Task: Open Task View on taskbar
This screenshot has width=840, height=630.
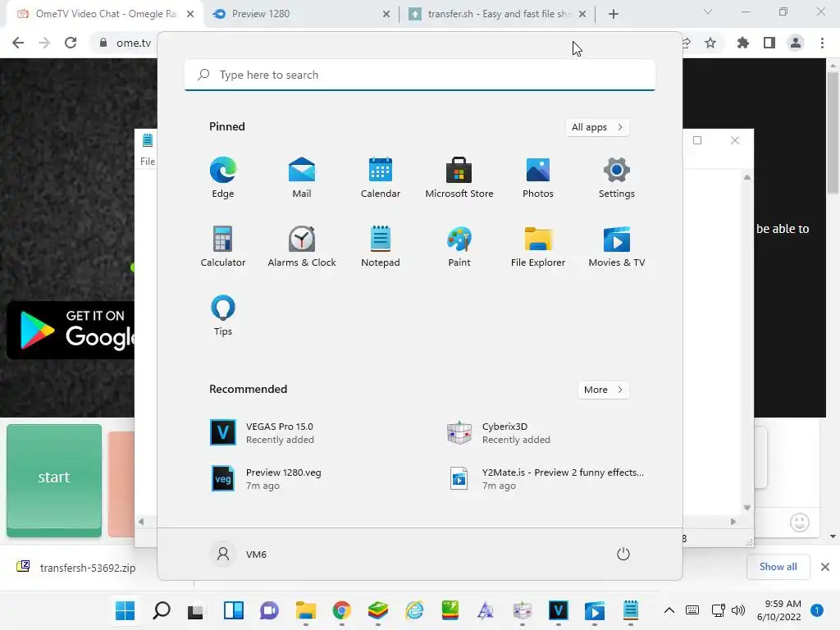Action: pos(195,610)
